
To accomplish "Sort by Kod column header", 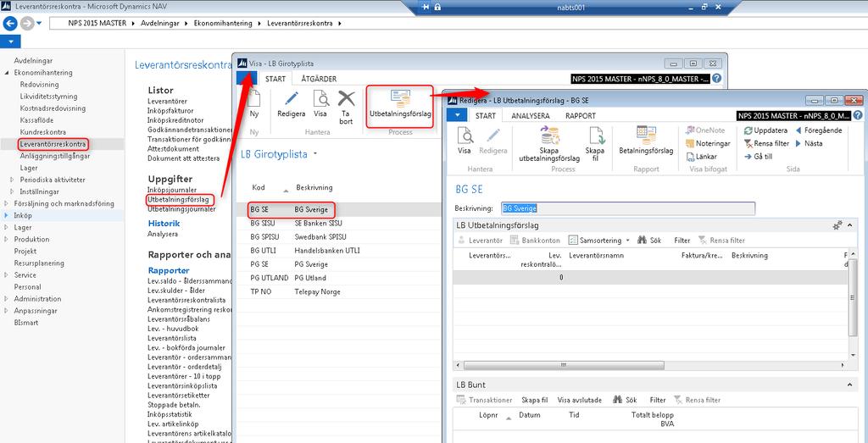I will (258, 187).
